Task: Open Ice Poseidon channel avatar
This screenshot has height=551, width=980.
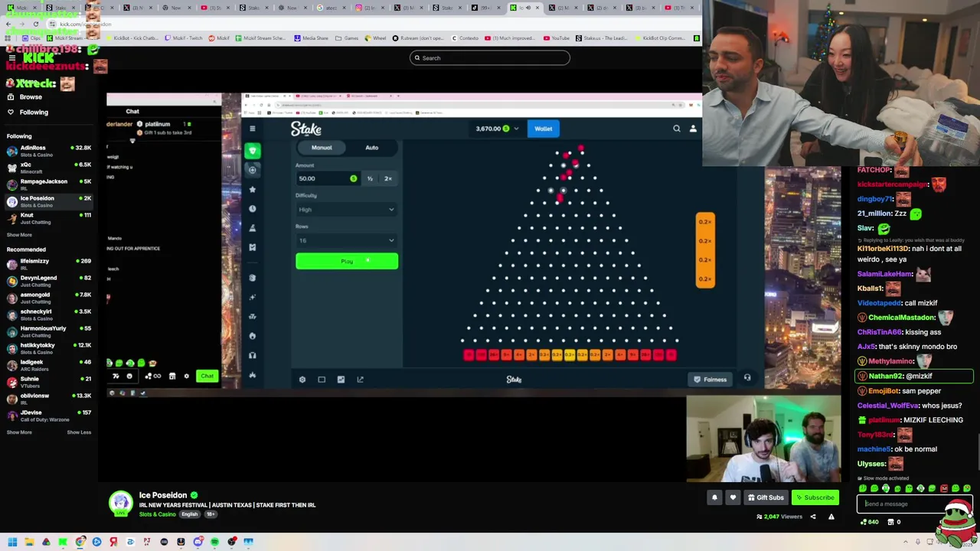Action: click(x=120, y=503)
